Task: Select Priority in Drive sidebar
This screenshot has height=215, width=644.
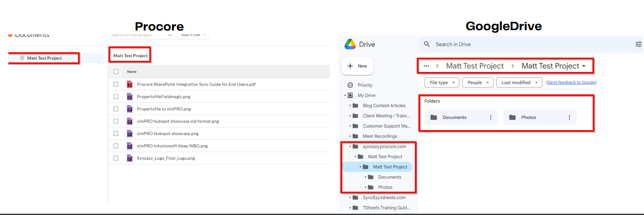Action: [365, 85]
